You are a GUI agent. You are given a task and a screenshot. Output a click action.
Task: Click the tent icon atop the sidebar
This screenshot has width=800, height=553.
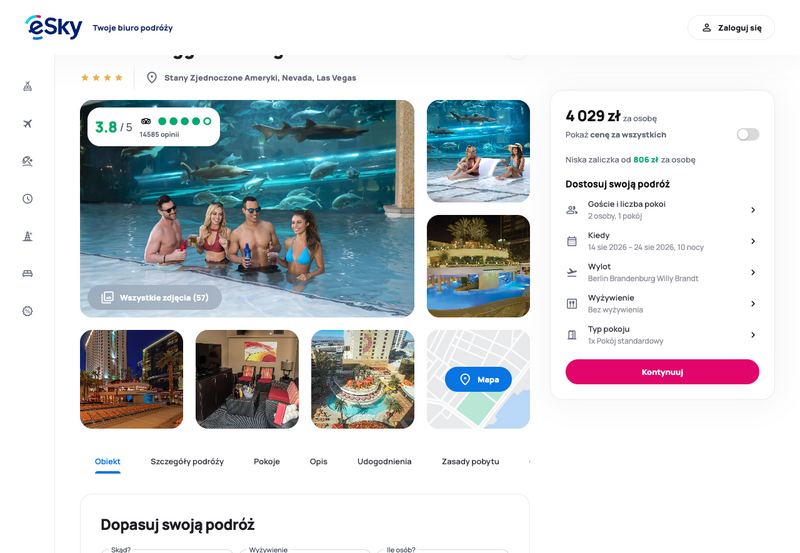coord(28,86)
